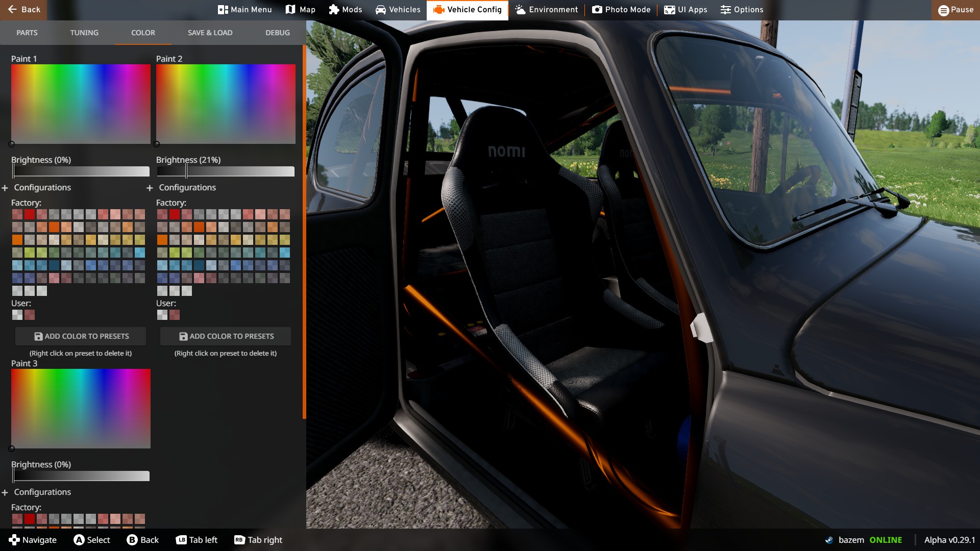Open the Options menu
The height and width of the screenshot is (551, 980).
pyautogui.click(x=742, y=10)
